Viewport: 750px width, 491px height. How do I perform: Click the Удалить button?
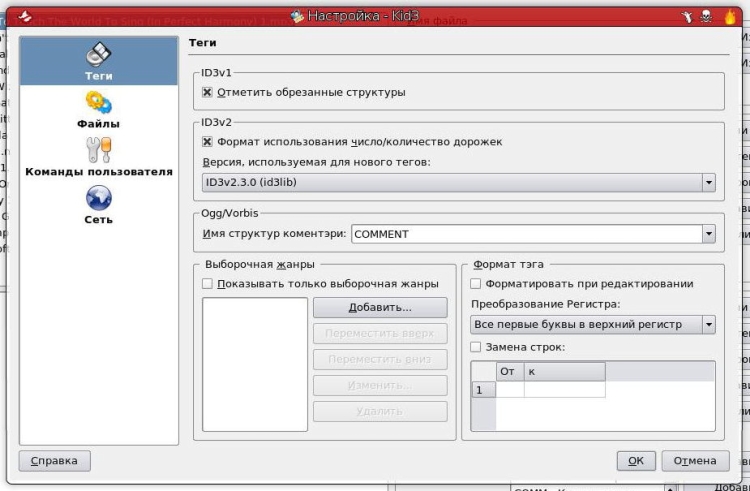coord(380,411)
